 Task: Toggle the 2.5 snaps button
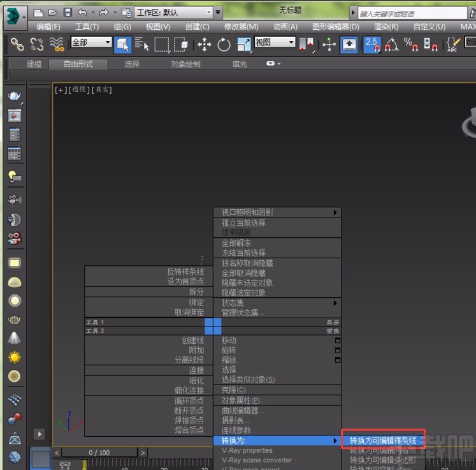click(372, 45)
